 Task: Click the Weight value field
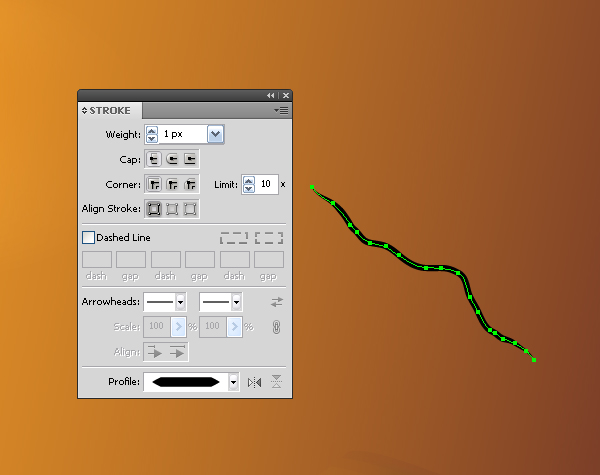pos(183,134)
